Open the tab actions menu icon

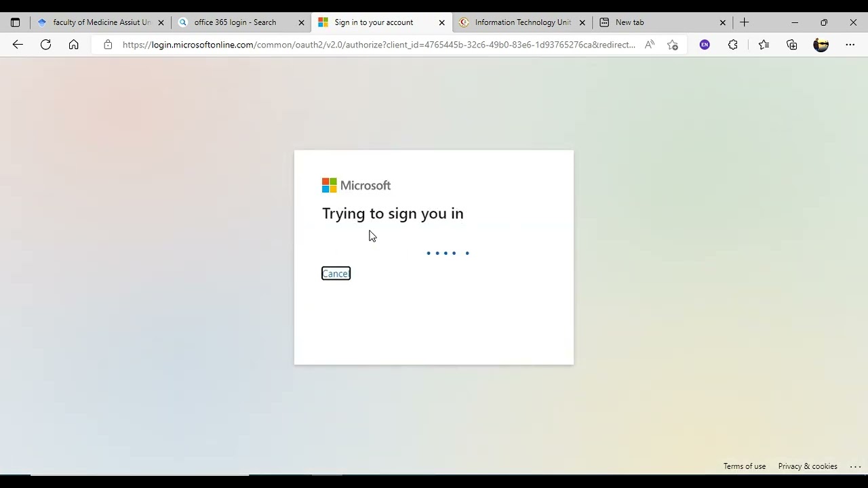pos(15,22)
